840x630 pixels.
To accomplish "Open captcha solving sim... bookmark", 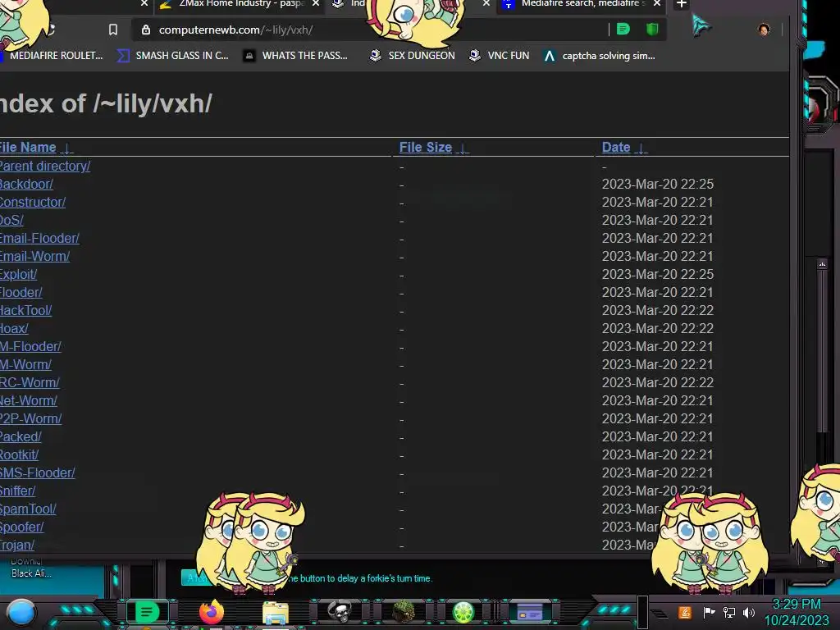I will pyautogui.click(x=599, y=56).
